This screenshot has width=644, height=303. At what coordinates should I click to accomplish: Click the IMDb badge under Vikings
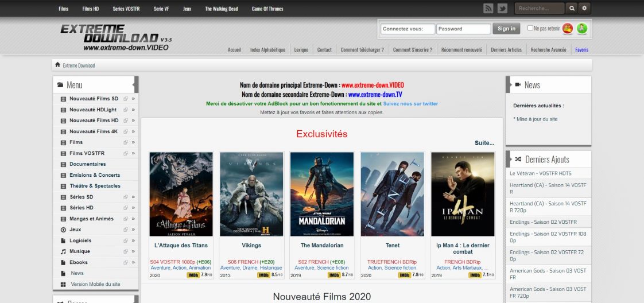coord(263,275)
